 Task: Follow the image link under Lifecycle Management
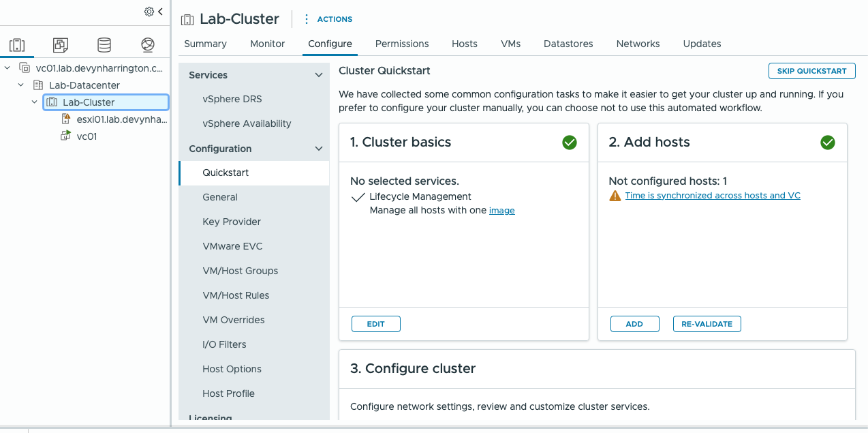coord(502,211)
